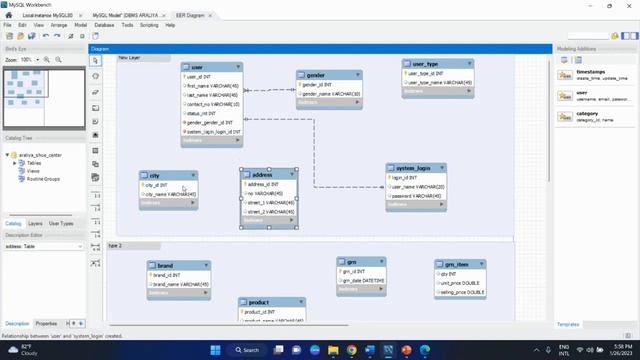This screenshot has height=360, width=640.
Task: Collapse the gender table header arrow
Action: (x=358, y=75)
